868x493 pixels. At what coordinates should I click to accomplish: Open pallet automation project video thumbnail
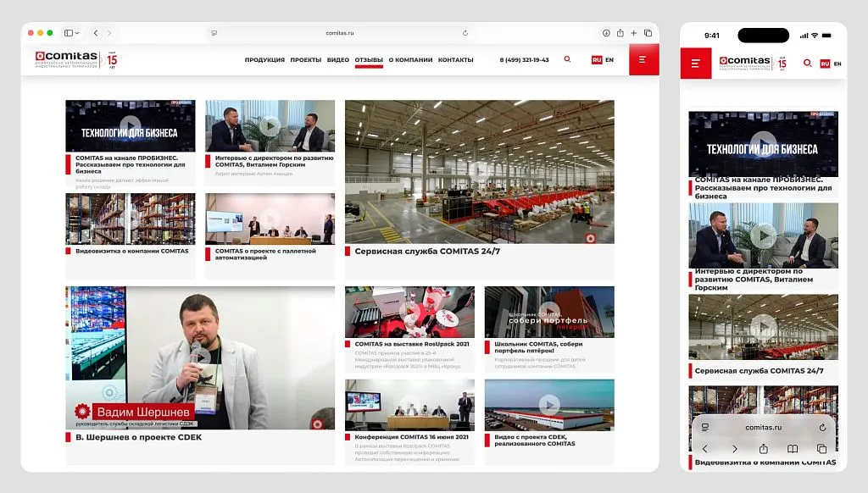270,219
